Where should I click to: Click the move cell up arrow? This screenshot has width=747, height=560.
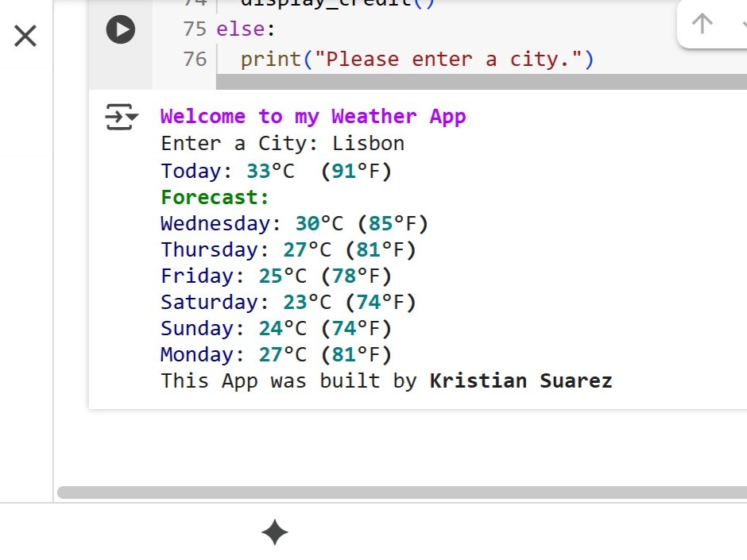[702, 24]
